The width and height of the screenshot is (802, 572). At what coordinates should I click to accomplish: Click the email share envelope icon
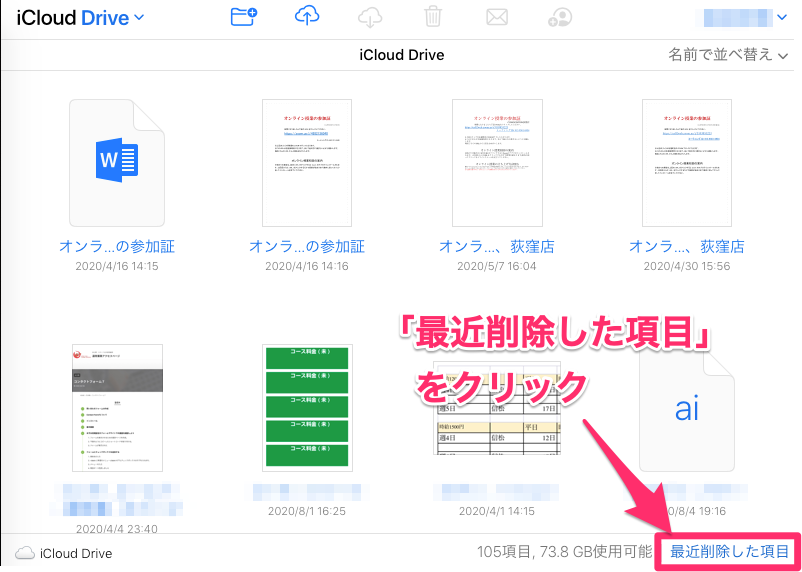[x=496, y=17]
